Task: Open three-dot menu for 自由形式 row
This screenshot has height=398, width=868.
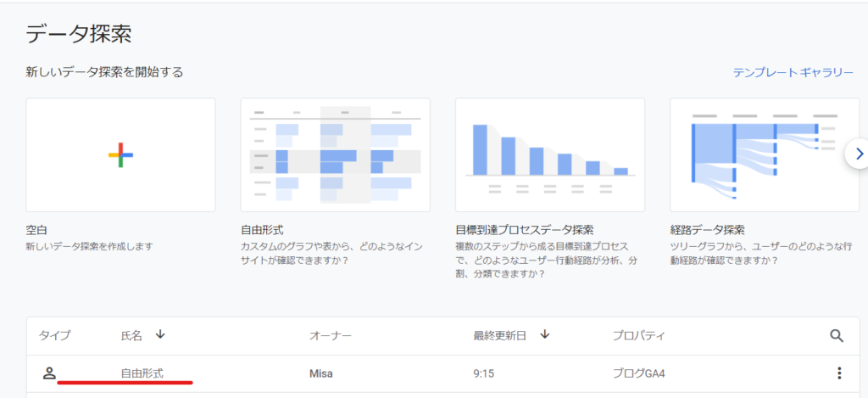Action: click(x=839, y=373)
